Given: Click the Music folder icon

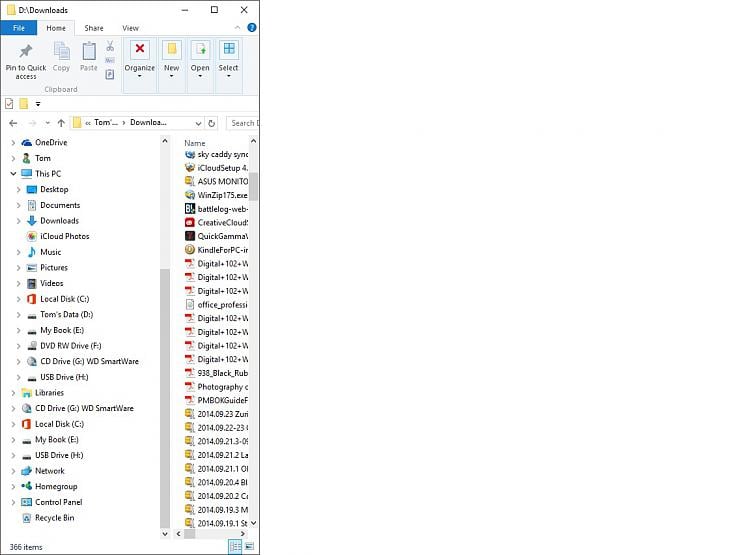Looking at the screenshot, I should point(32,252).
